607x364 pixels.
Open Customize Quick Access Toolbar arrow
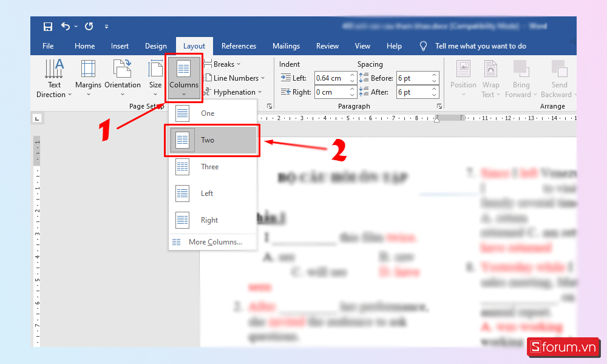point(106,27)
